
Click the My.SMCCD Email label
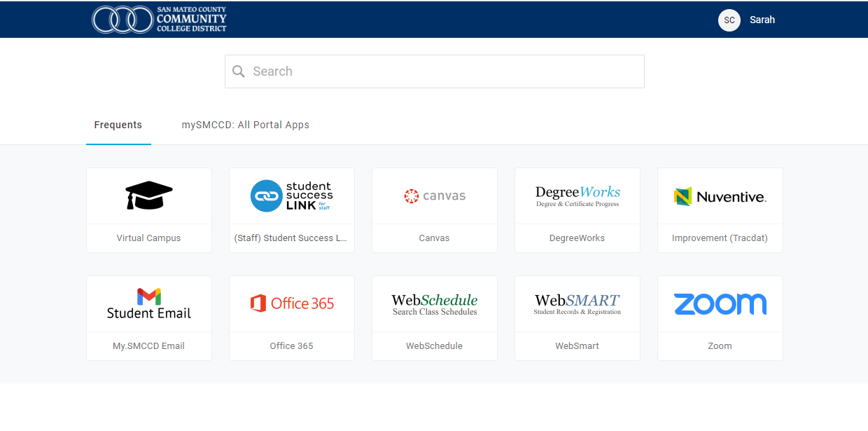[148, 346]
